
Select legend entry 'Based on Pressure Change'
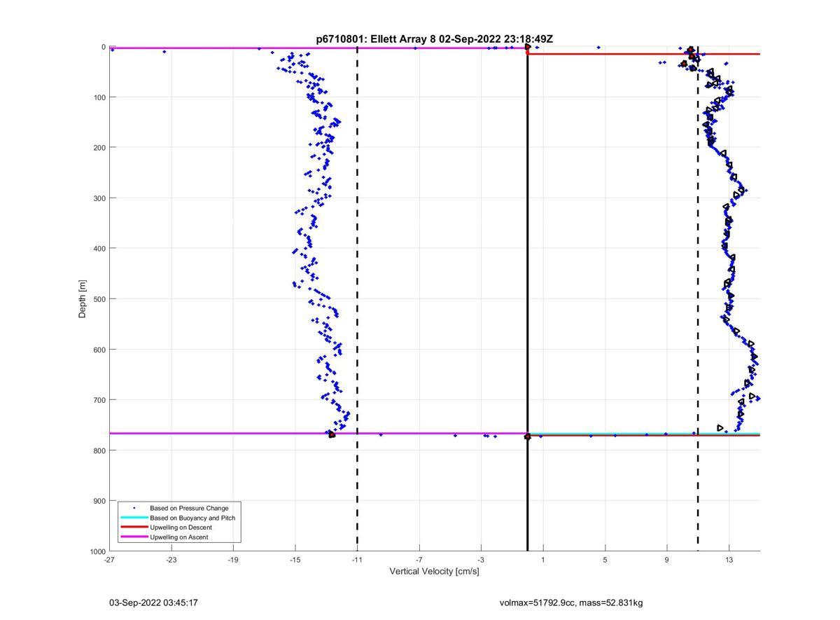pyautogui.click(x=189, y=508)
